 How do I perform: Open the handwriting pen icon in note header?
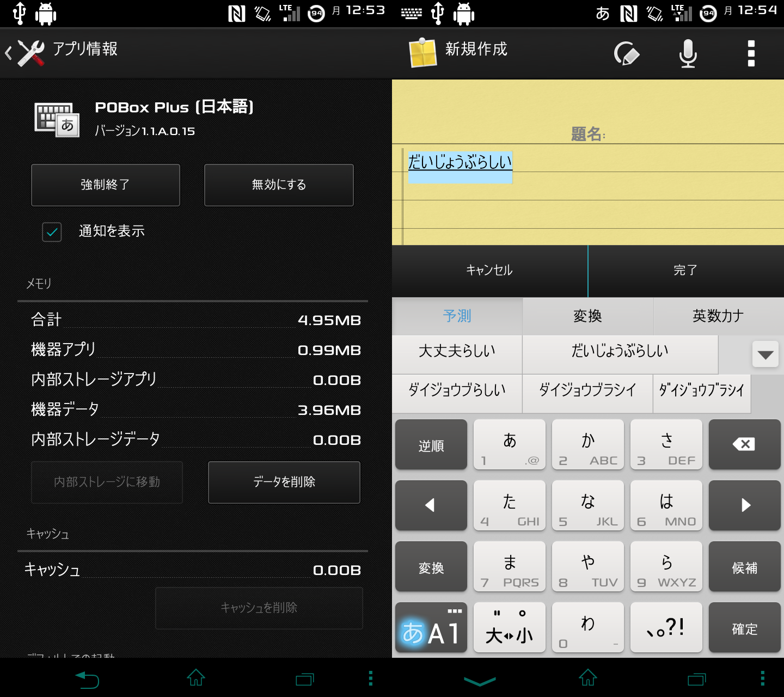(626, 53)
